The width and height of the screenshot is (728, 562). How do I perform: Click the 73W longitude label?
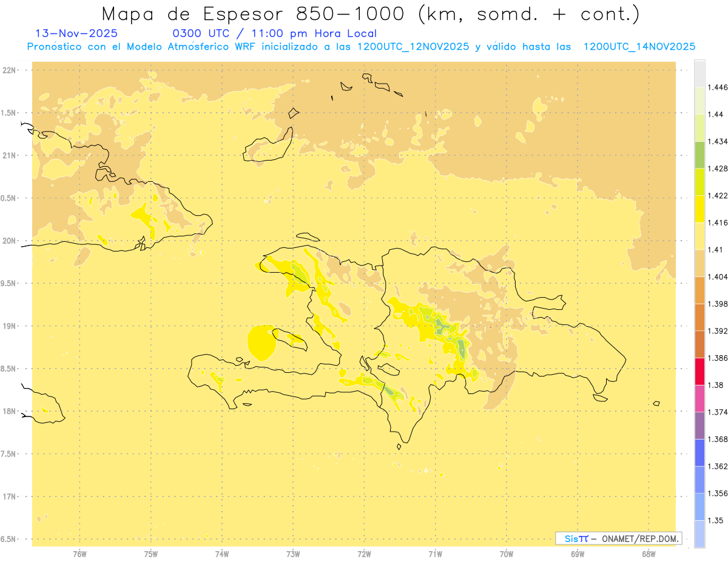293,554
